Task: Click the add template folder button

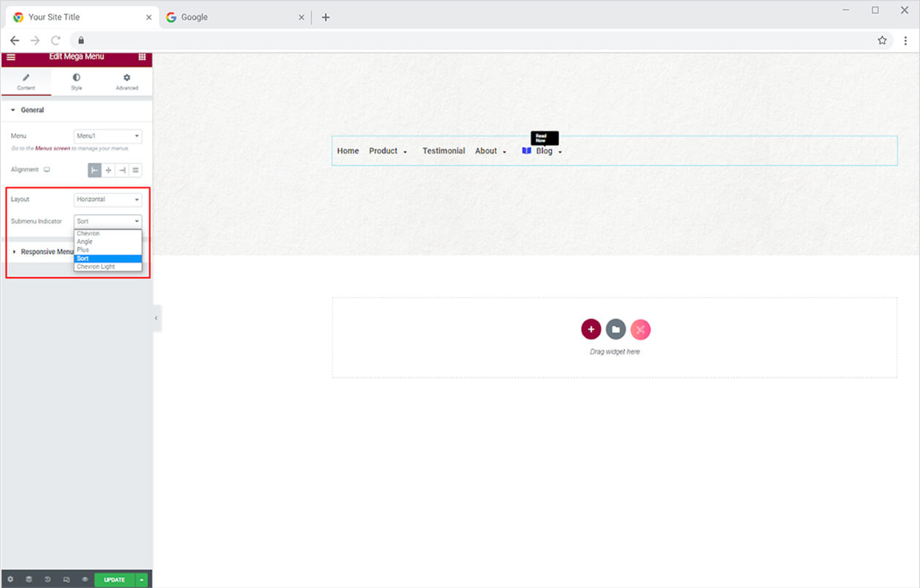Action: click(x=616, y=329)
